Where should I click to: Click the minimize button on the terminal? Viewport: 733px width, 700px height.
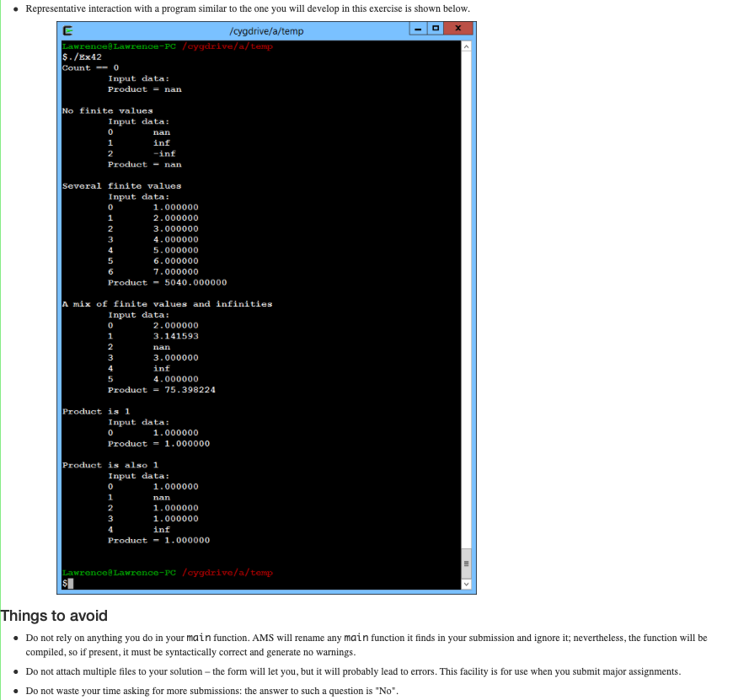tap(416, 28)
